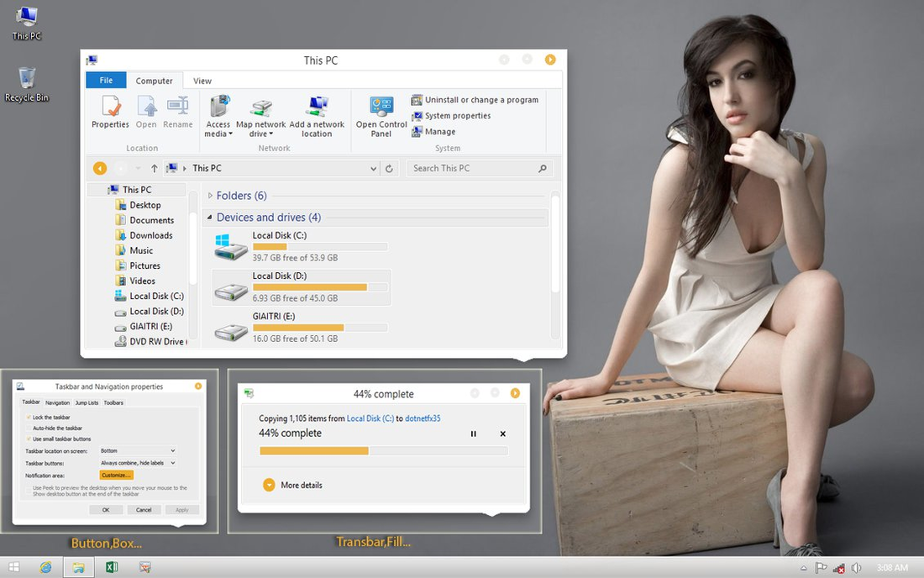Screen dimensions: 924x578
Task: Open Properties in the Computer ribbon
Action: pos(110,112)
